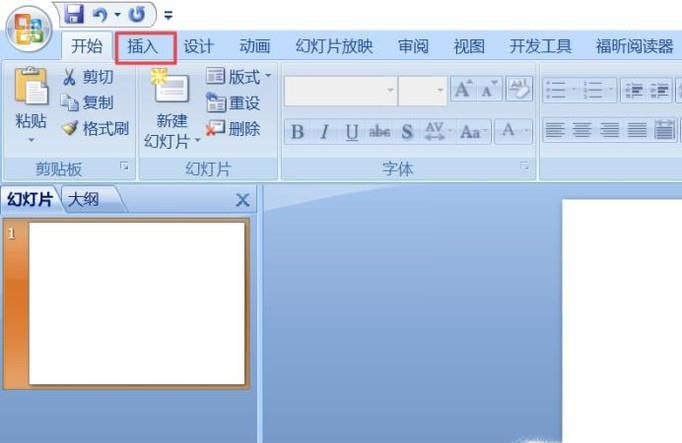
Task: Open the 视图 ribbon tab
Action: (x=469, y=47)
